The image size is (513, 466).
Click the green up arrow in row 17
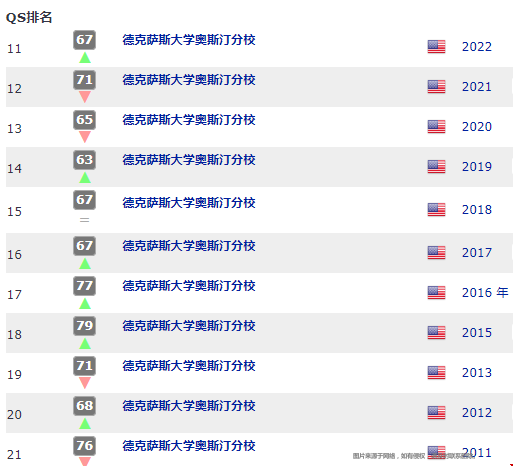85,303
